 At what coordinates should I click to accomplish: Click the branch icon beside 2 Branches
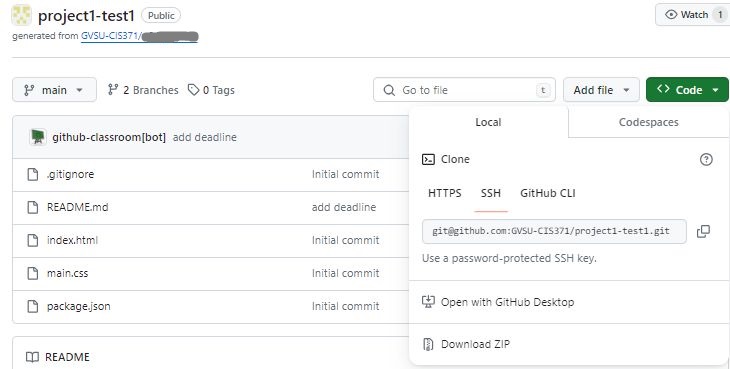(x=113, y=90)
